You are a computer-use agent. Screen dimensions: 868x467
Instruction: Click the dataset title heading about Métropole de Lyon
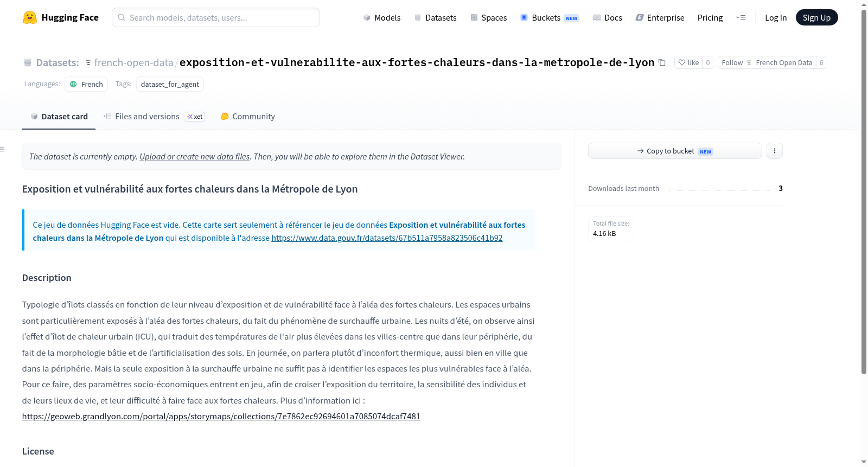[190, 189]
